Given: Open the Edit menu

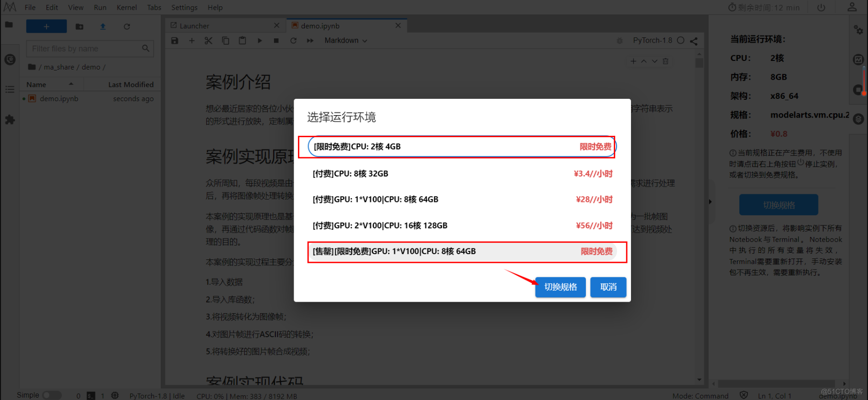Looking at the screenshot, I should coord(52,8).
